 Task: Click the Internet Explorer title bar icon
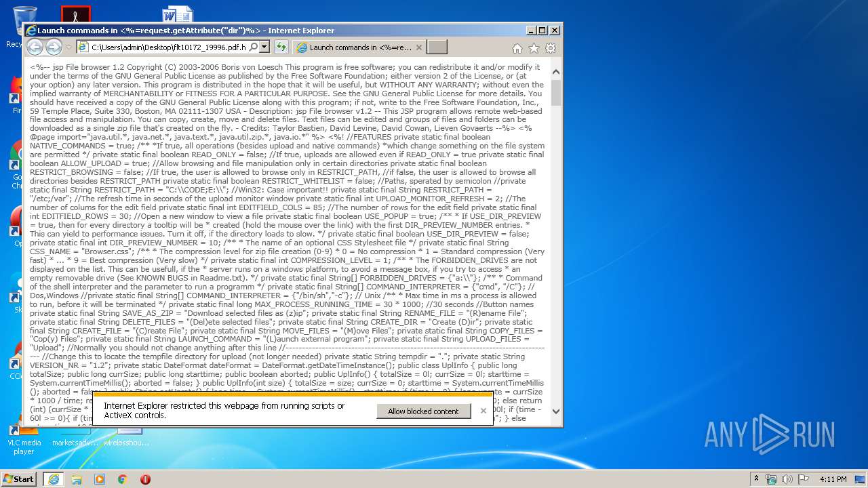pos(31,30)
